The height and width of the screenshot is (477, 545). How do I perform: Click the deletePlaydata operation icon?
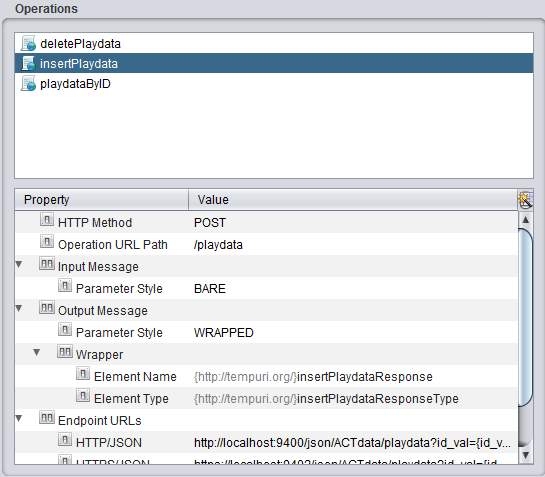point(28,43)
